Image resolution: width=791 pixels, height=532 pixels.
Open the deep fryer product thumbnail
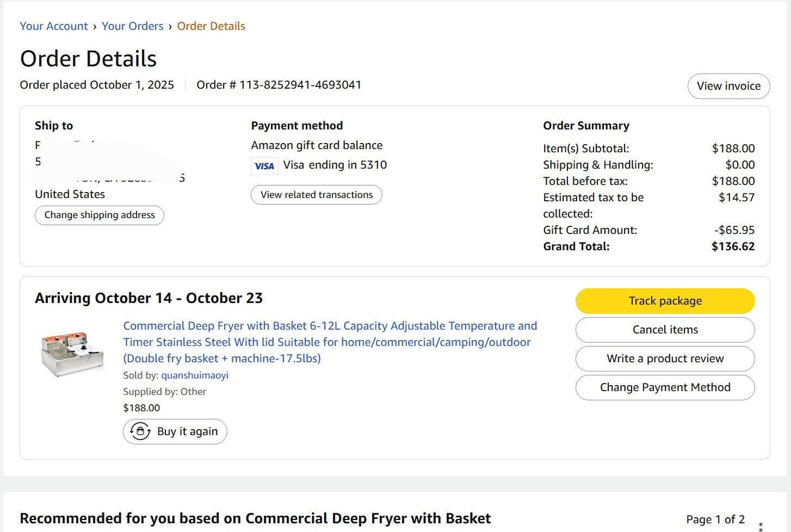(x=72, y=354)
